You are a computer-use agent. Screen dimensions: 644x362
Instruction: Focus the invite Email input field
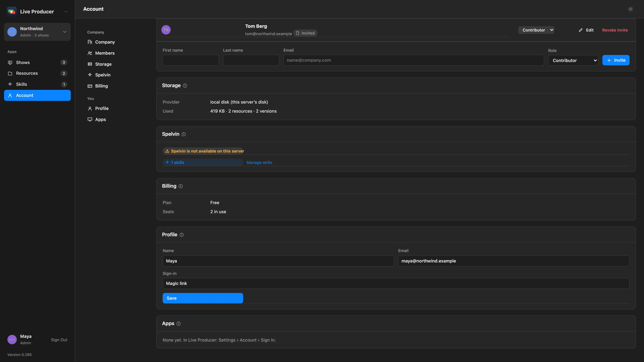[414, 60]
